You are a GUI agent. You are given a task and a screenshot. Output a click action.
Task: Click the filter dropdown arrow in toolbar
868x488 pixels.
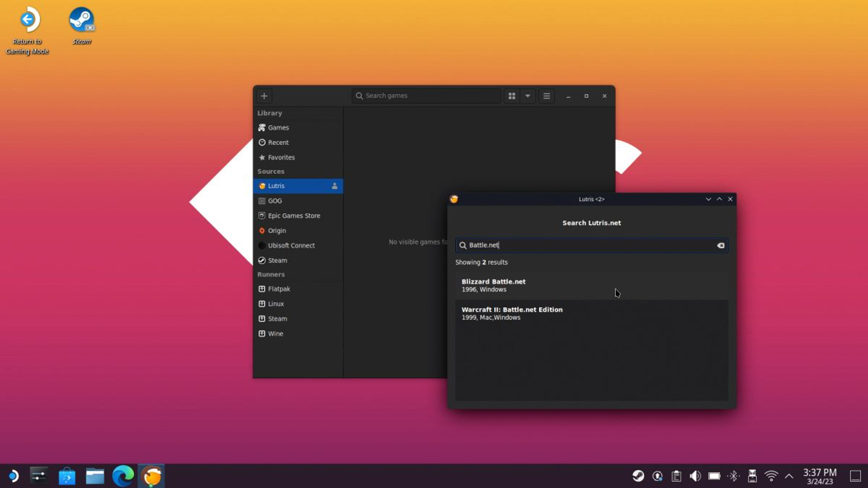[x=527, y=96]
